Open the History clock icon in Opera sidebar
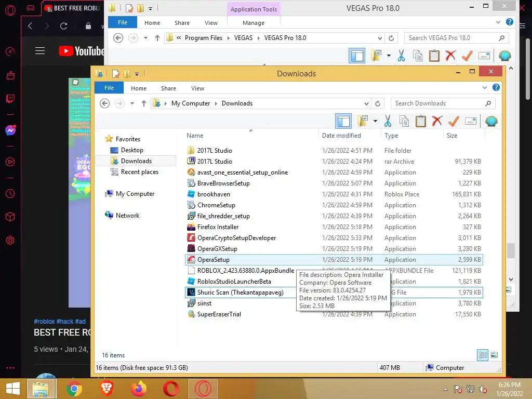The image size is (532, 399). click(10, 193)
